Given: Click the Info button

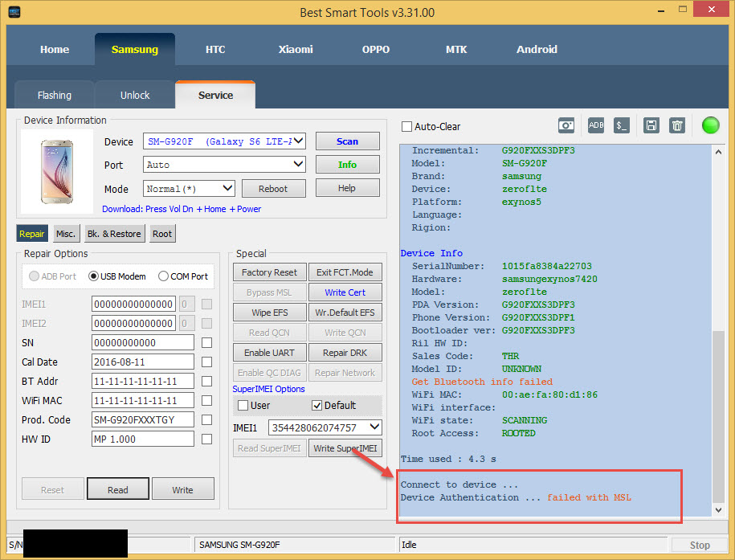Looking at the screenshot, I should [x=347, y=165].
